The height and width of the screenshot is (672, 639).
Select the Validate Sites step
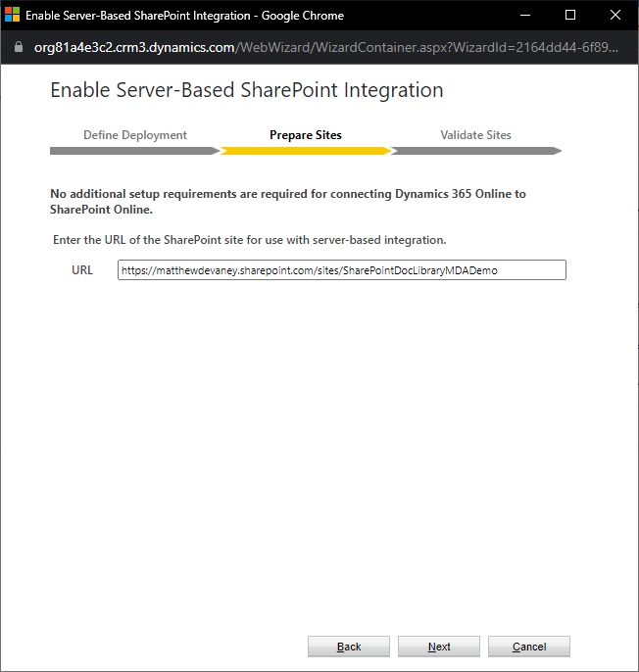click(475, 135)
